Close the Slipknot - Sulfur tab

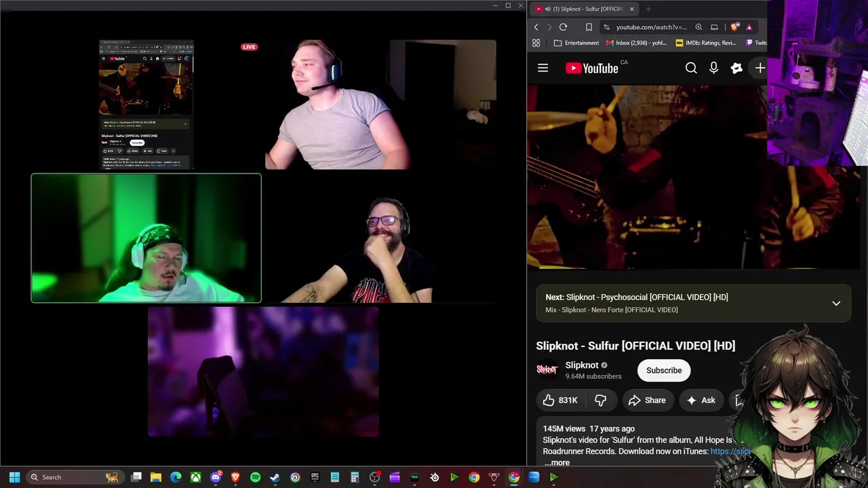tap(631, 9)
